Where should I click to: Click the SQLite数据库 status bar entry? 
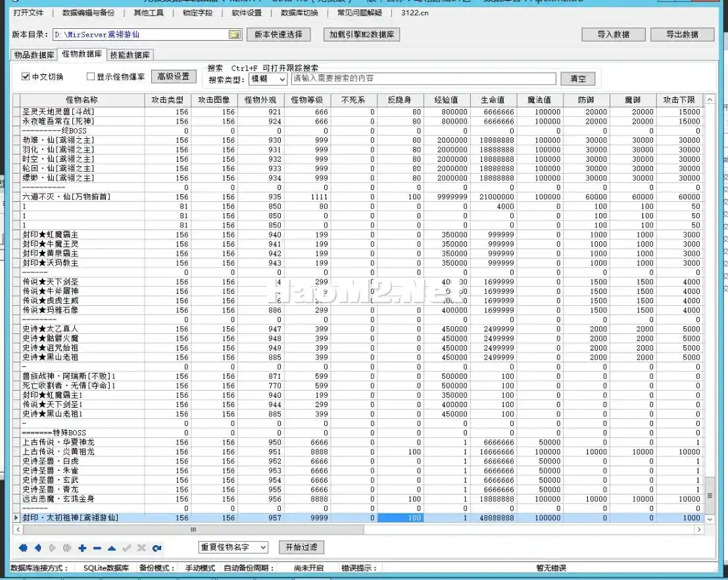tap(106, 568)
